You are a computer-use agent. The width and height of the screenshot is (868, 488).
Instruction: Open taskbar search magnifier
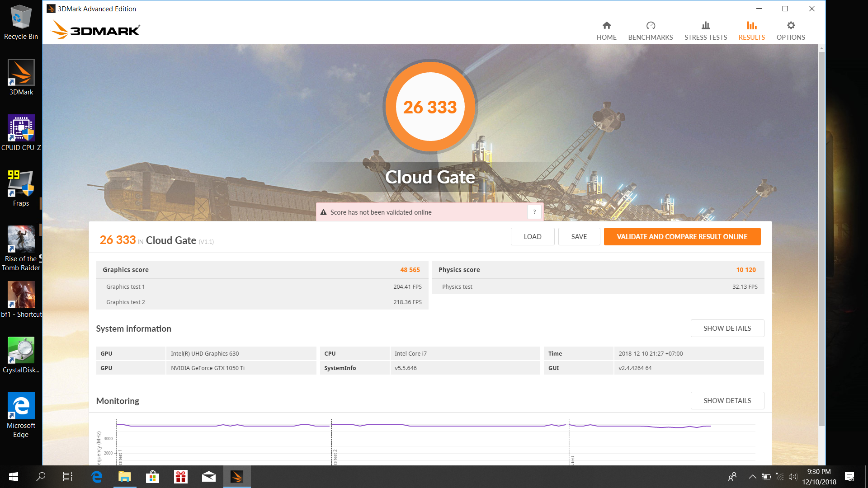(x=41, y=477)
